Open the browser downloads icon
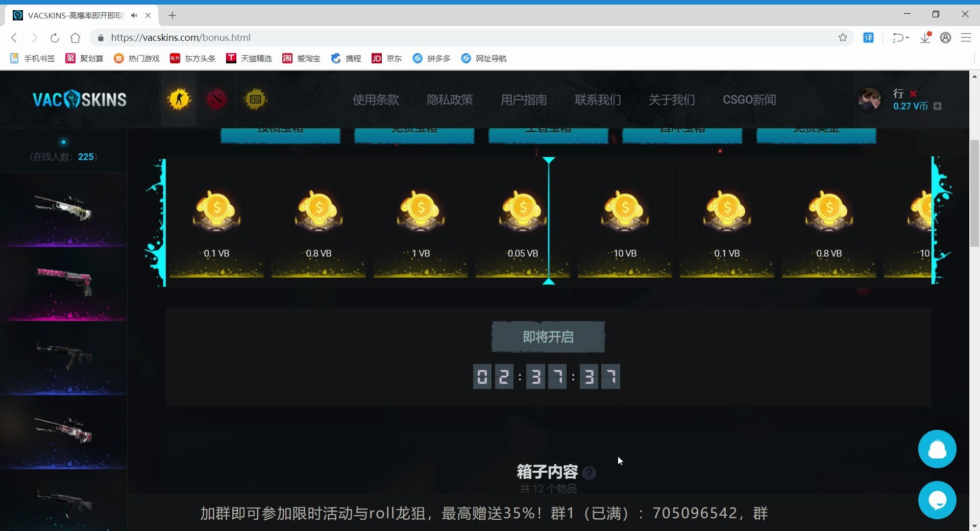Viewport: 980px width, 531px height. tap(925, 38)
